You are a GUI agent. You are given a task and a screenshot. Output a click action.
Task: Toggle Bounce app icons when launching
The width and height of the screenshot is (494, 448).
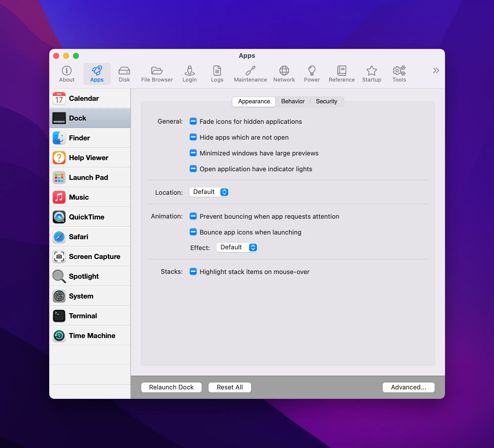point(193,232)
